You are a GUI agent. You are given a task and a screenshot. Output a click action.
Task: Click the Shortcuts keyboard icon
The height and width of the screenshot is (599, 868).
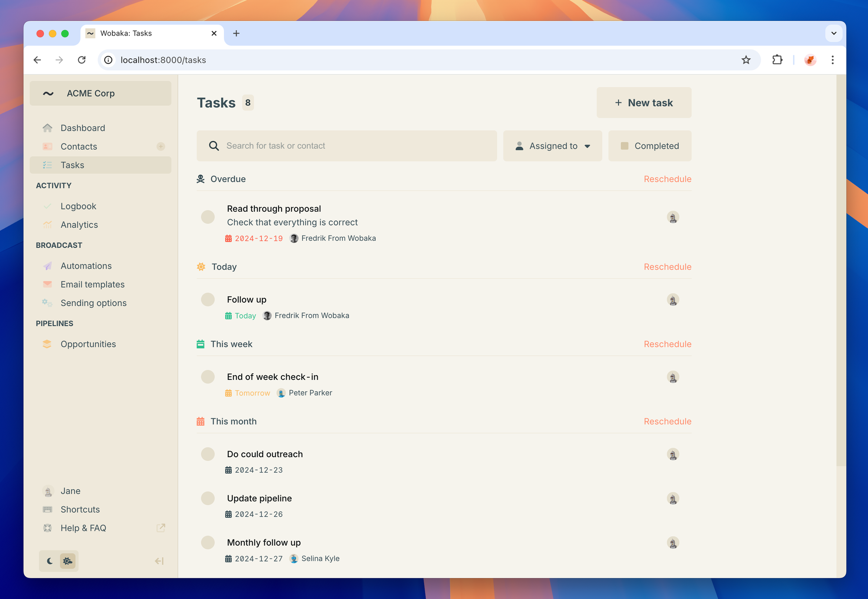pyautogui.click(x=48, y=509)
